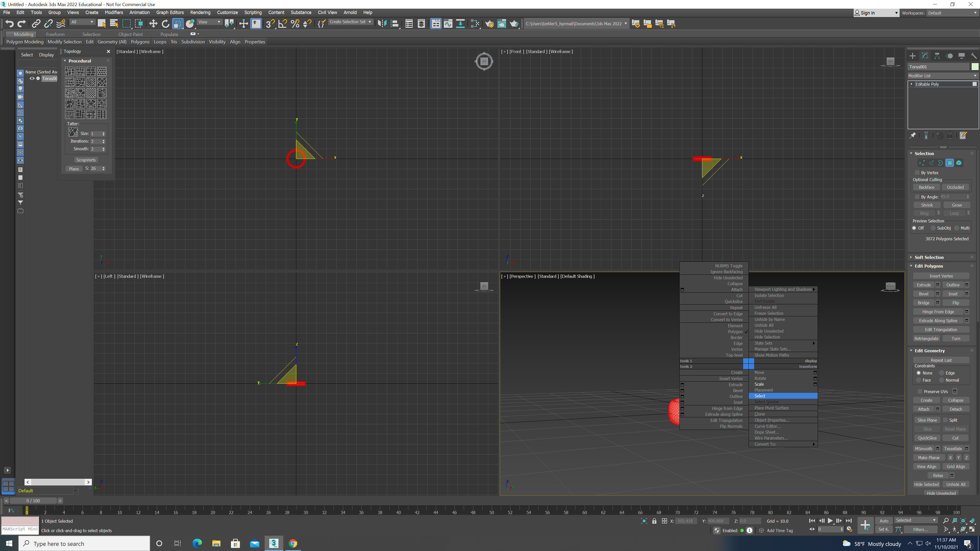Click Pin Stack icon under modifier stack
The image size is (980, 551).
tap(913, 135)
